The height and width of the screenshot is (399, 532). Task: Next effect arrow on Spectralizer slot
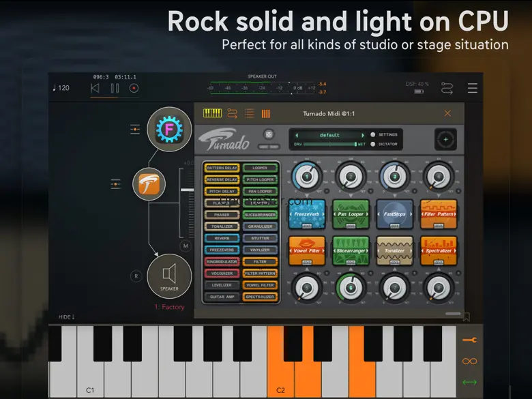tap(455, 251)
